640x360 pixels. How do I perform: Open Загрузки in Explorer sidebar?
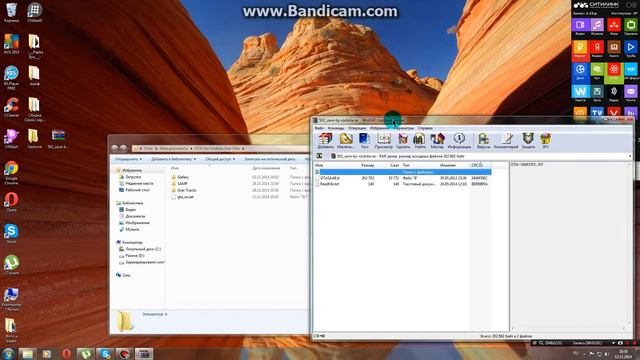133,177
